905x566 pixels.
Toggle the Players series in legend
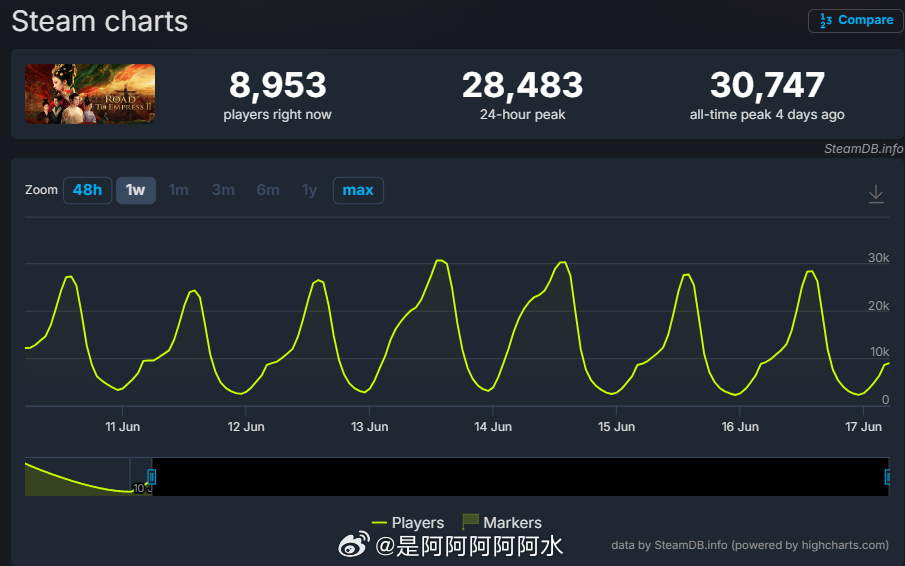(408, 523)
